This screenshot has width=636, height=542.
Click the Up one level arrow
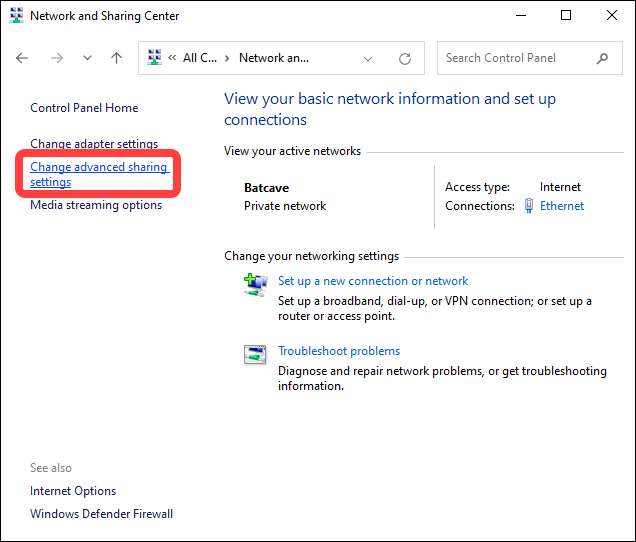(x=116, y=58)
